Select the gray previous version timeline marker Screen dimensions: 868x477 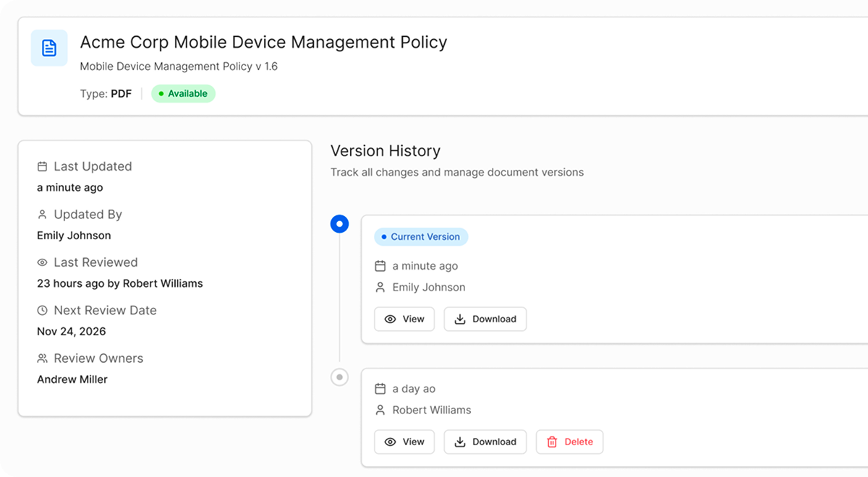(x=339, y=377)
